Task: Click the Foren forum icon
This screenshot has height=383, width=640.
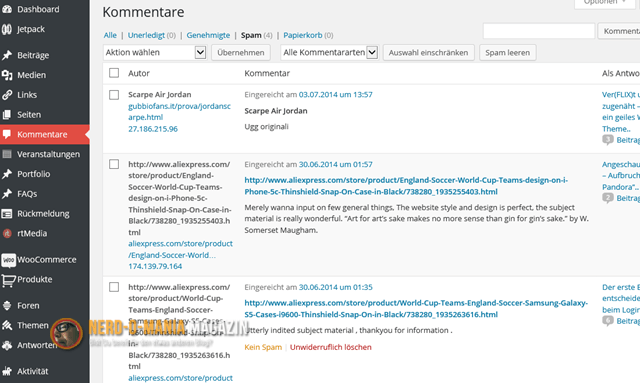Action: [7, 305]
